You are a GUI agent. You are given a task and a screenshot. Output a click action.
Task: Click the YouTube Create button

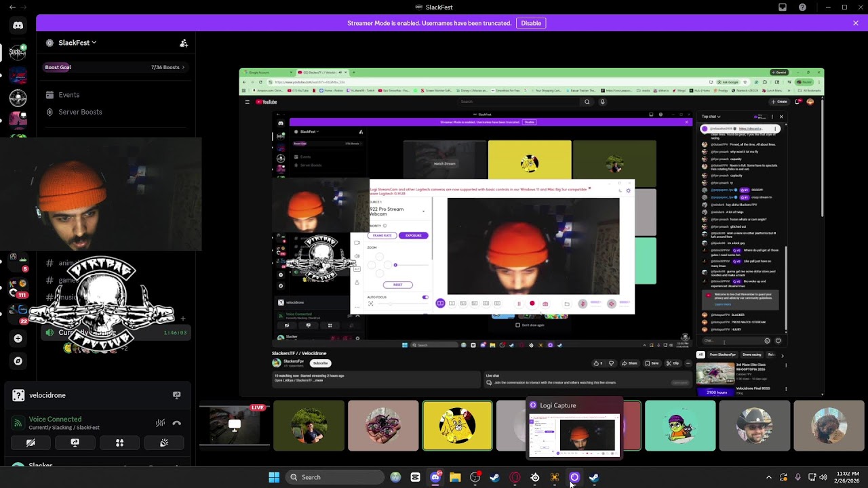[779, 102]
